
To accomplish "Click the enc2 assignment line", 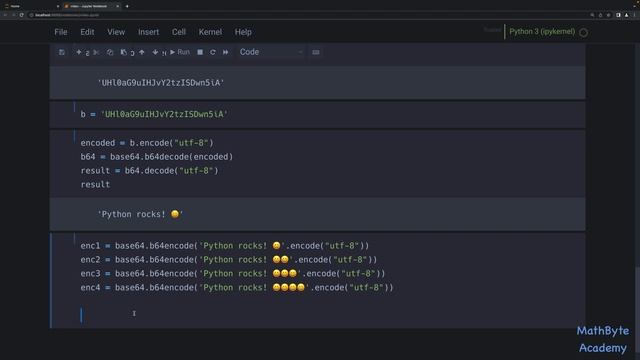I will point(229,260).
